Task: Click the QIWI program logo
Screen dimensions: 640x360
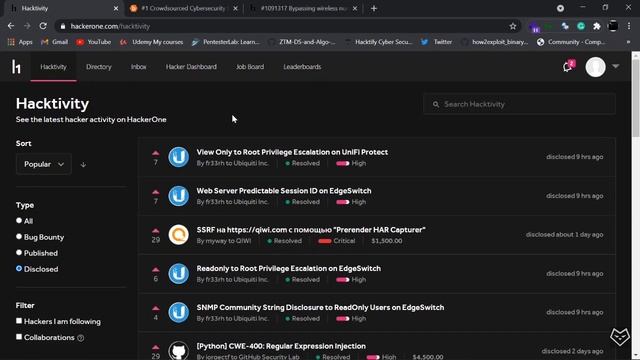Action: pyautogui.click(x=178, y=234)
